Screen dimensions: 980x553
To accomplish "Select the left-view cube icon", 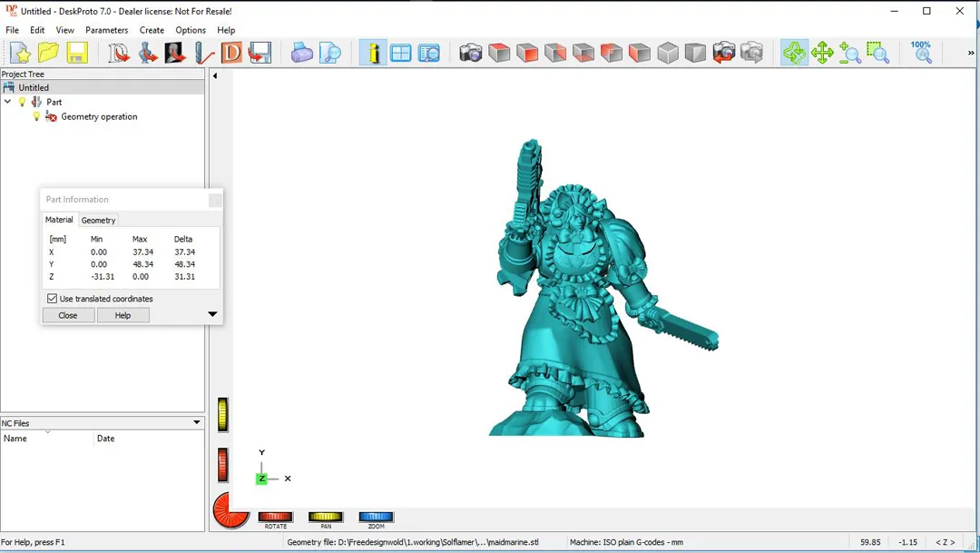I will point(640,54).
